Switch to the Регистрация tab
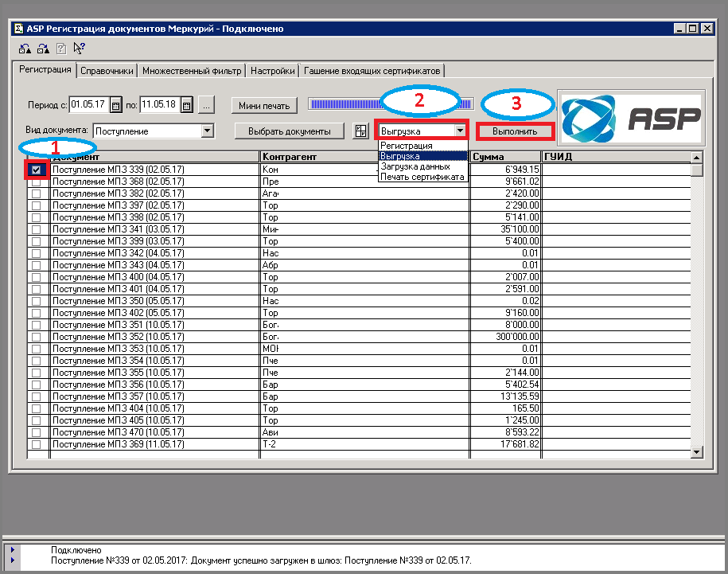Image resolution: width=728 pixels, height=574 pixels. (45, 70)
